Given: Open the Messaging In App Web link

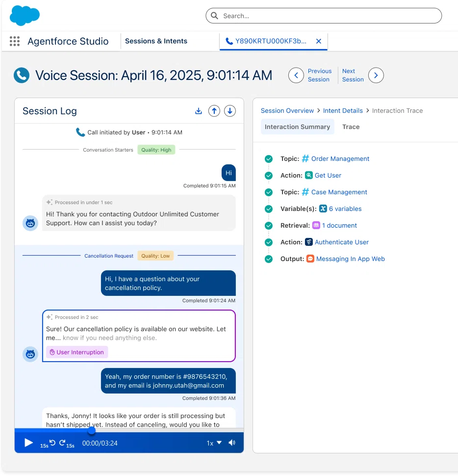Looking at the screenshot, I should click(350, 259).
